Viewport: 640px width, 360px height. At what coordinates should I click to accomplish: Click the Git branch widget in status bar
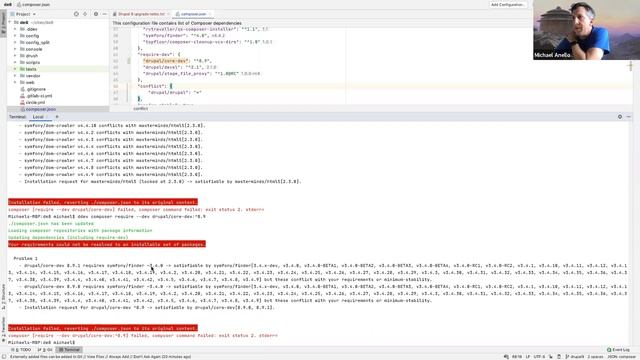click(x=575, y=357)
